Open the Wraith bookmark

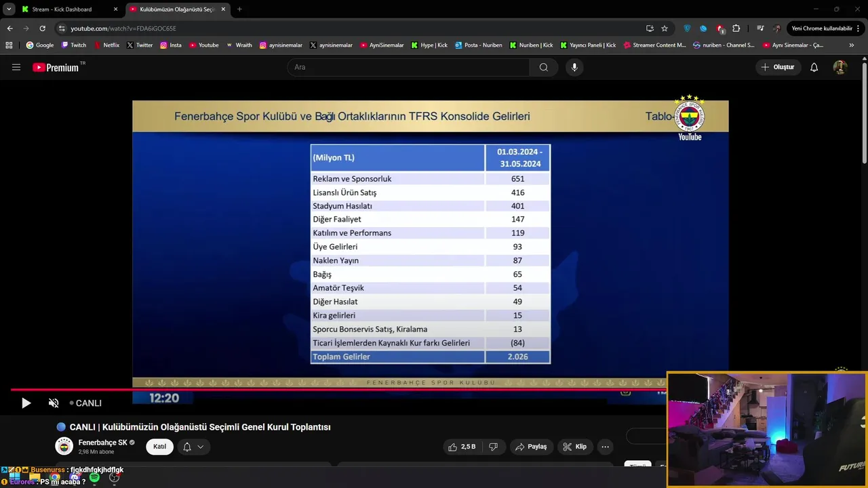[239, 45]
